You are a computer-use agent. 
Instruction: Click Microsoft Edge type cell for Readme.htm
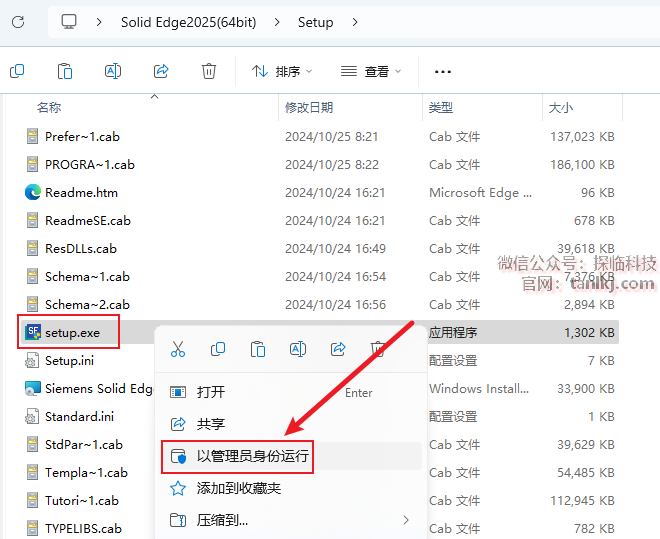point(481,192)
